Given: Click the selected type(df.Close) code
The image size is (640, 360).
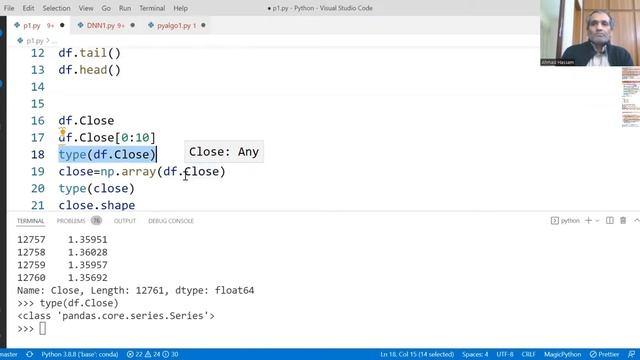Looking at the screenshot, I should click(x=107, y=155).
